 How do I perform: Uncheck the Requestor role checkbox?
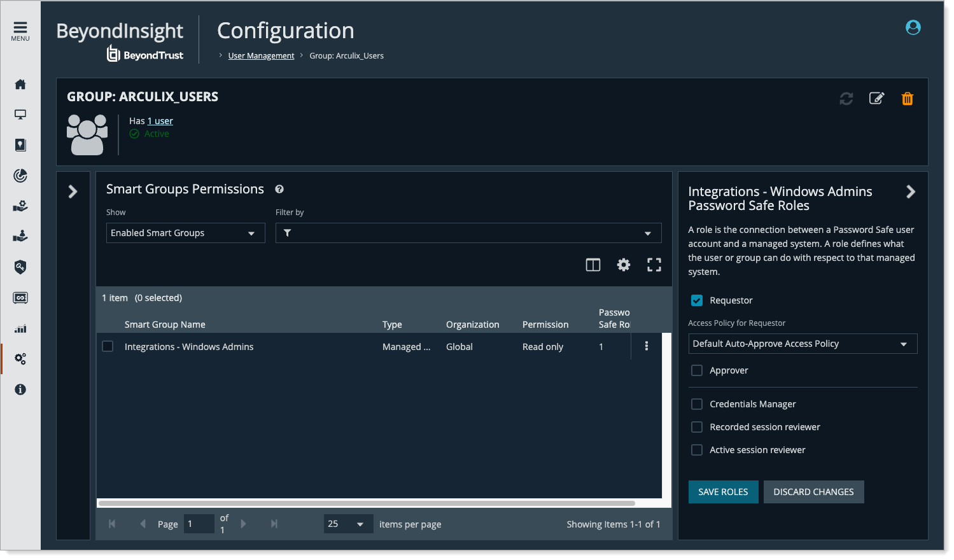pyautogui.click(x=697, y=300)
